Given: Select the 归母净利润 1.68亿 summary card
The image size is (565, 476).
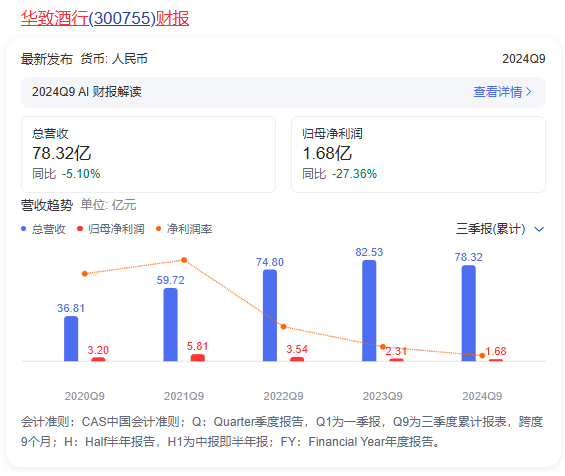Looking at the screenshot, I should click(418, 154).
